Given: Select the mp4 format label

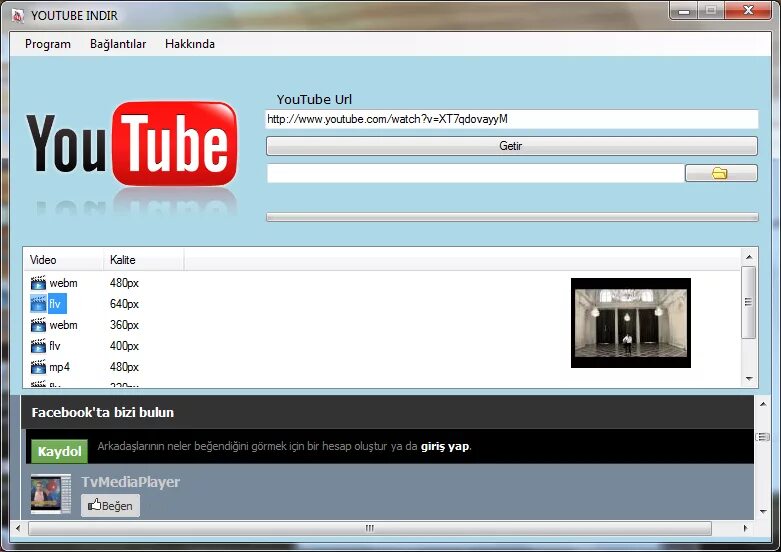Looking at the screenshot, I should pyautogui.click(x=59, y=367).
